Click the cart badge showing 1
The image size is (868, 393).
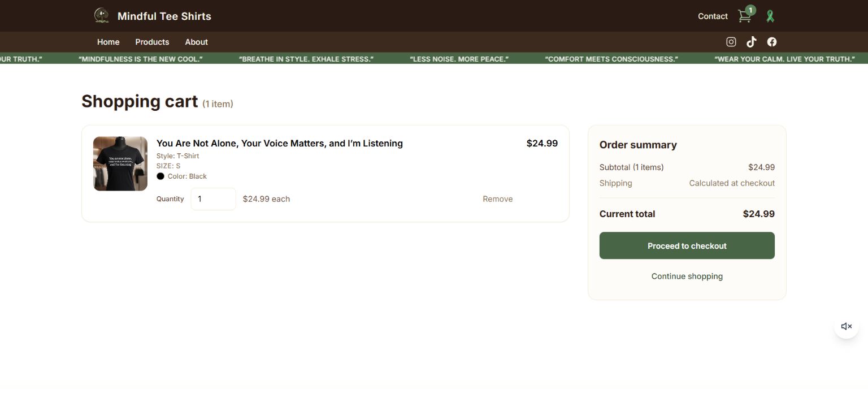(750, 10)
